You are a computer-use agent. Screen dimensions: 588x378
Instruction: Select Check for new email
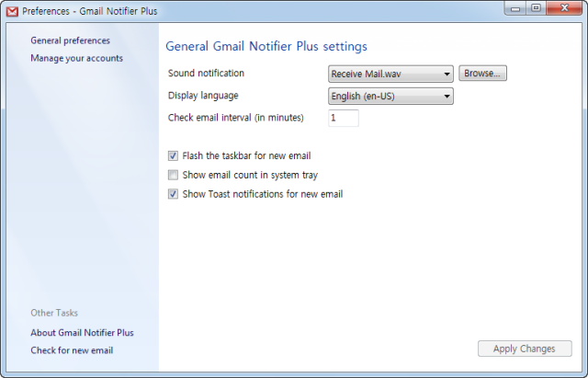pos(72,350)
